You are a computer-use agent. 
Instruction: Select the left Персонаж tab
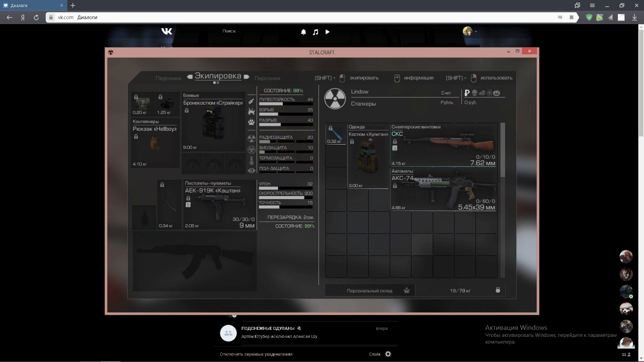[169, 78]
